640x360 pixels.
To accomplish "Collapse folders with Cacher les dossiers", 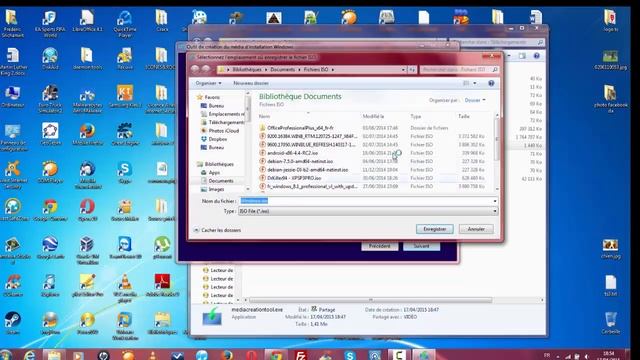I will pyautogui.click(x=217, y=230).
